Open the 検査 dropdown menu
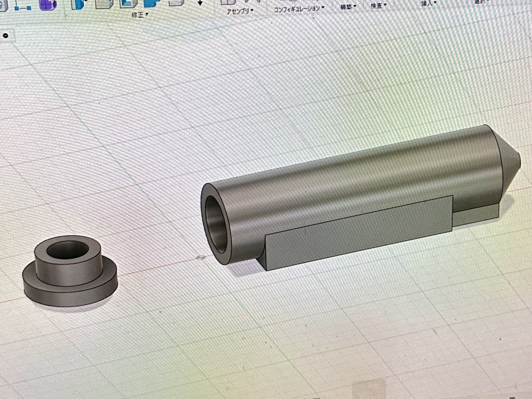Viewport: 532px width, 399px height. pos(379,5)
